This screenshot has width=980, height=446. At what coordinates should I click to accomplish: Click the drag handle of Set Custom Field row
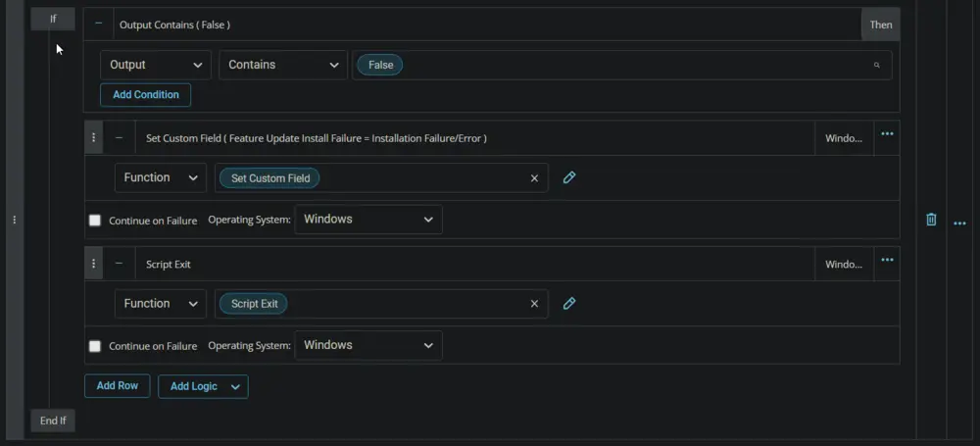pyautogui.click(x=93, y=137)
